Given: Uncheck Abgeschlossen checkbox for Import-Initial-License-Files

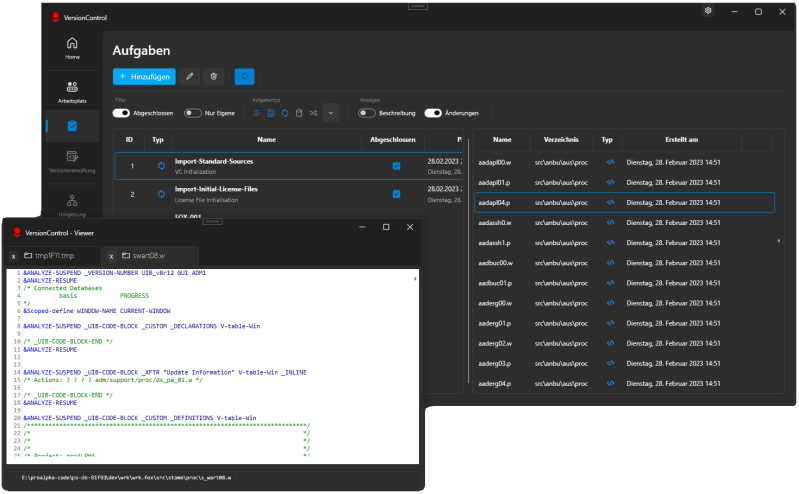Looking at the screenshot, I should coord(396,194).
